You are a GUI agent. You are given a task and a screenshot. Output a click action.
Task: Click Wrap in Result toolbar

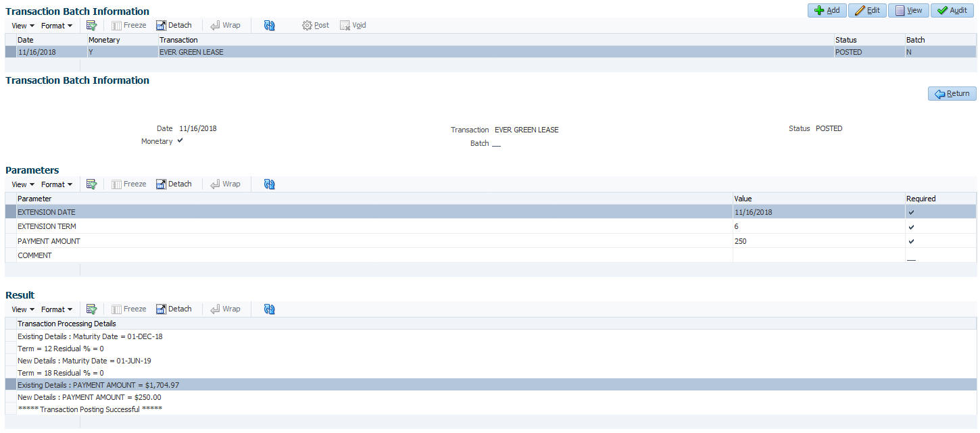(226, 309)
